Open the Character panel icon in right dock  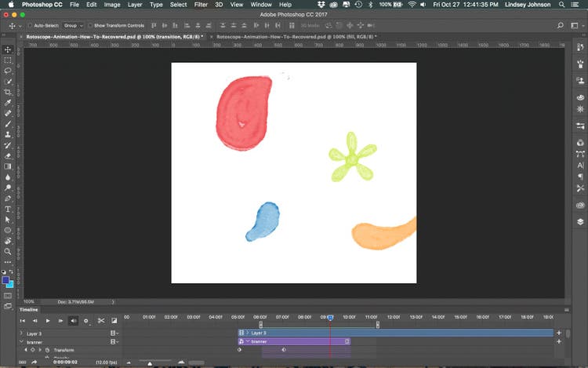coord(580,165)
